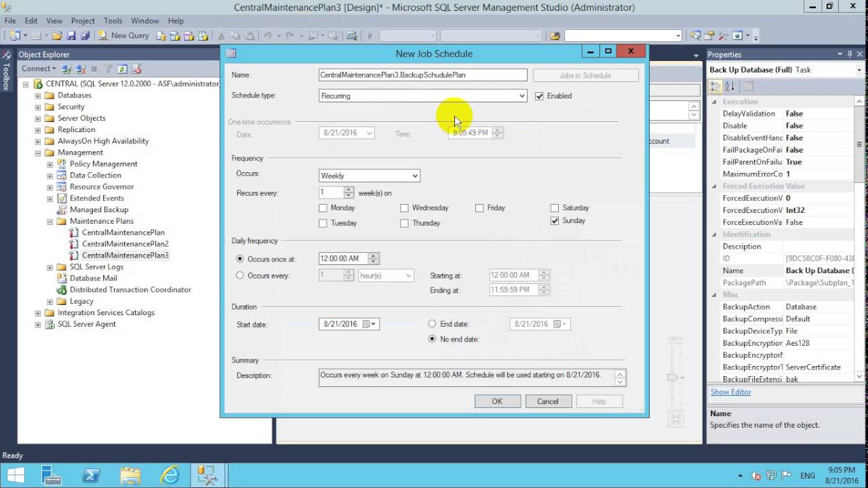The height and width of the screenshot is (488, 868).
Task: Click the Recurs every weeks stepper
Action: (349, 193)
